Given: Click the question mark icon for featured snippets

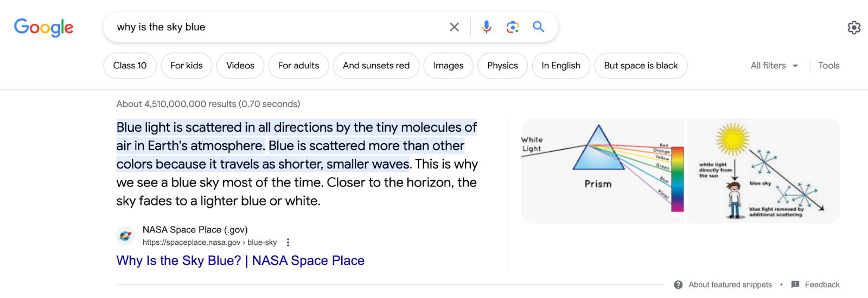Looking at the screenshot, I should pyautogui.click(x=678, y=284).
